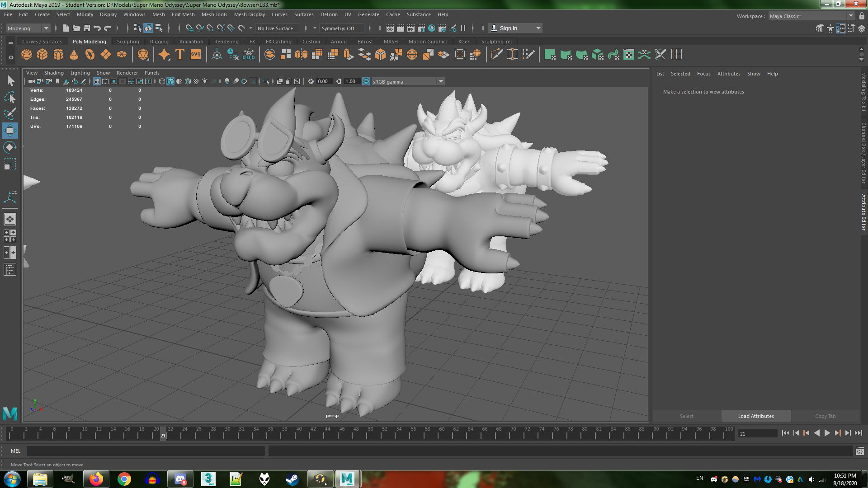Image resolution: width=868 pixels, height=488 pixels.
Task: Toggle smooth shade all cube icon
Action: tap(170, 81)
